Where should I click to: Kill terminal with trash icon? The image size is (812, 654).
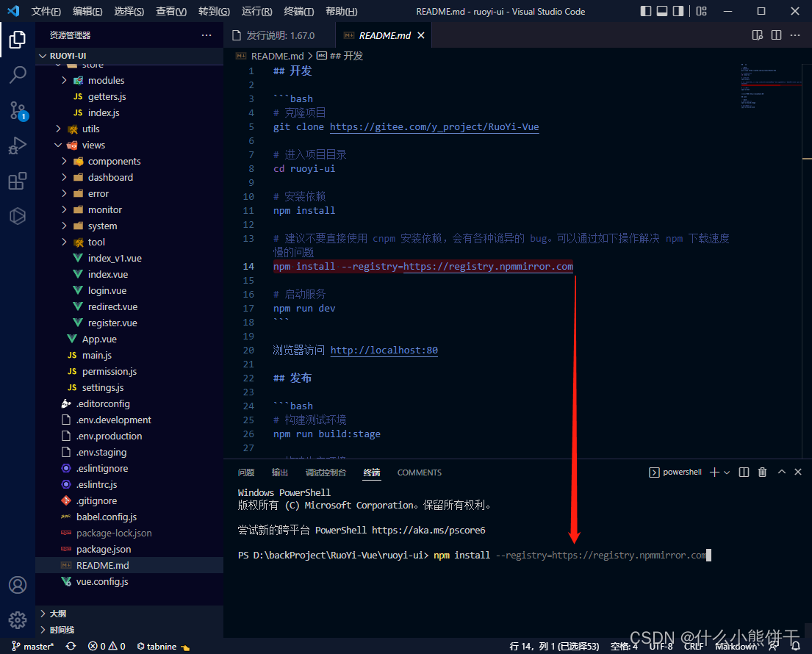click(762, 472)
